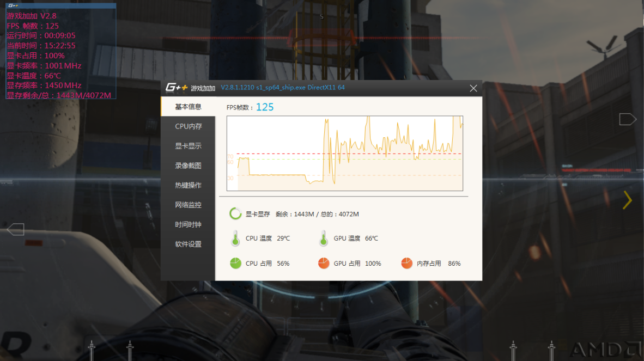644x361 pixels.
Task: Click overlay line 显卡占用：100%
Action: point(36,56)
